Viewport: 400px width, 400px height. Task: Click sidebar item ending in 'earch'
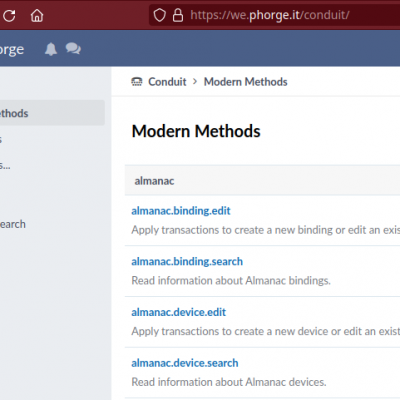pyautogui.click(x=13, y=224)
